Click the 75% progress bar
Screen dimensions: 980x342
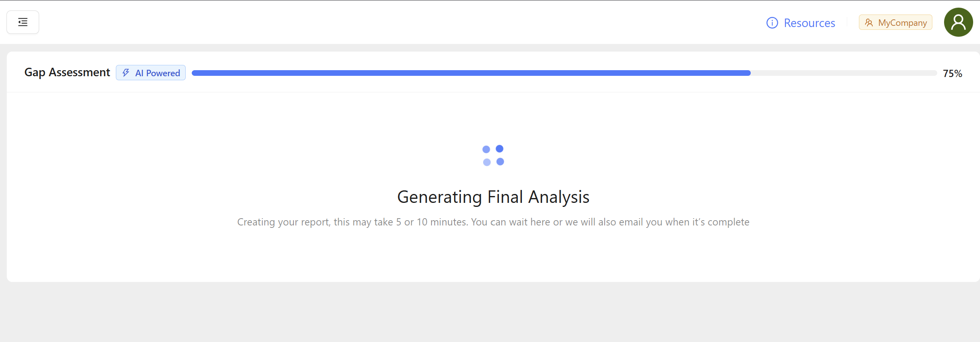click(565, 73)
